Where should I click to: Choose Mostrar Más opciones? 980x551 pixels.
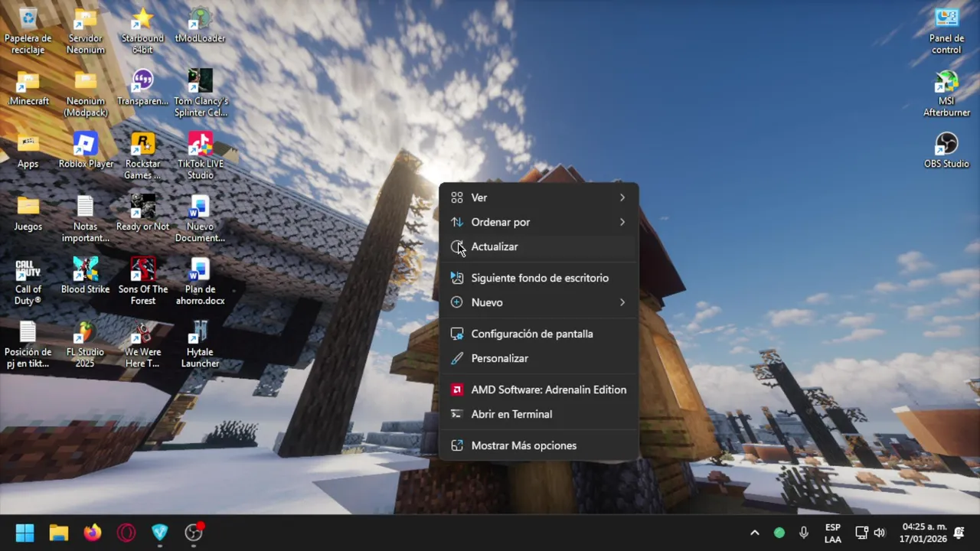point(538,445)
